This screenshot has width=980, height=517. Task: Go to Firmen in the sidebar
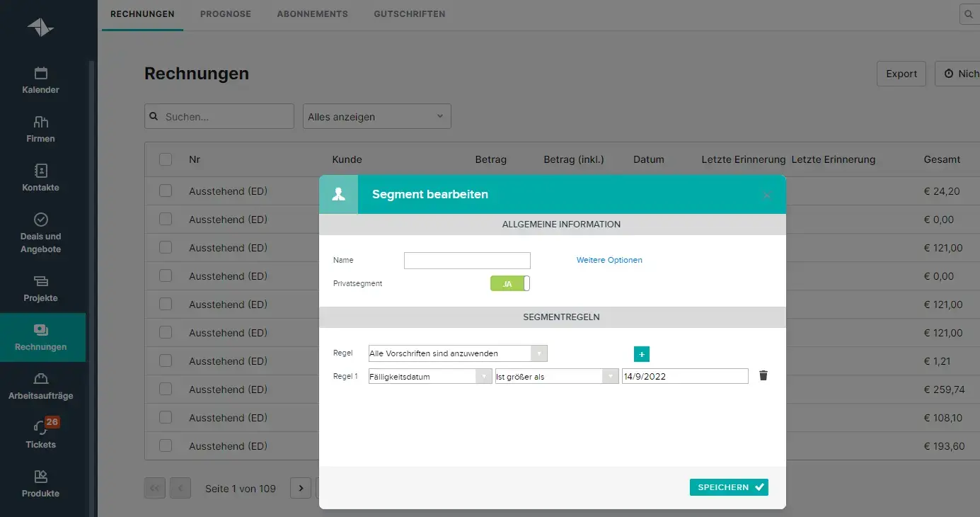point(41,130)
